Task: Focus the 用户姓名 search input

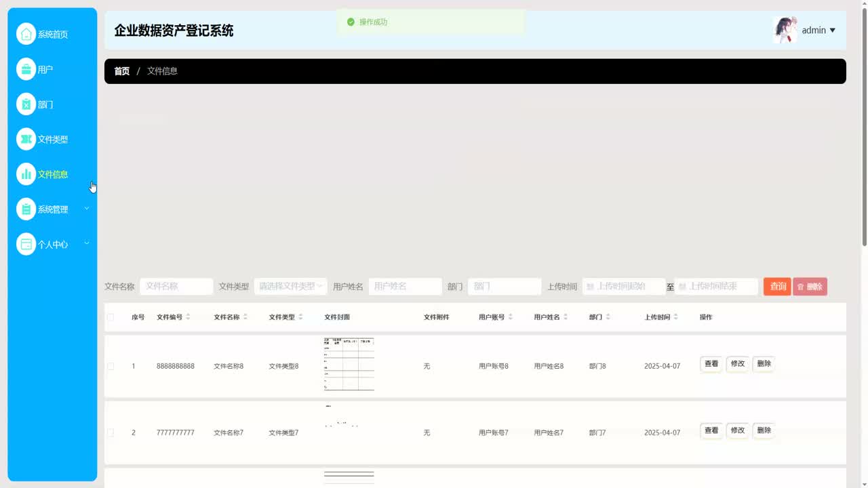Action: (405, 287)
